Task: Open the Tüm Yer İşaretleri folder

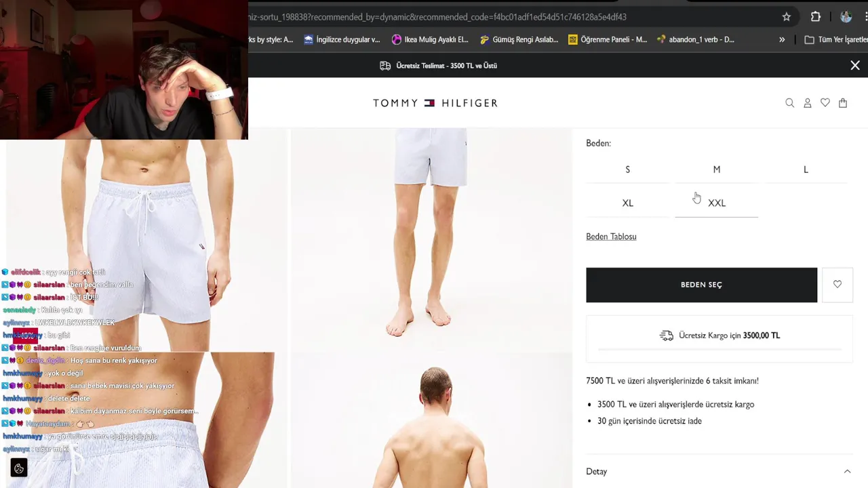Action: click(835, 40)
